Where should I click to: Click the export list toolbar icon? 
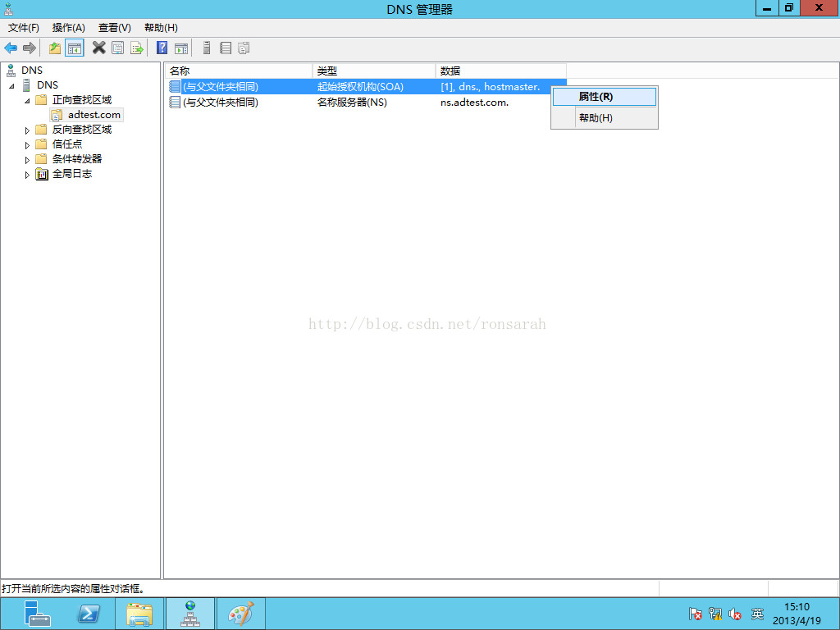pos(137,48)
